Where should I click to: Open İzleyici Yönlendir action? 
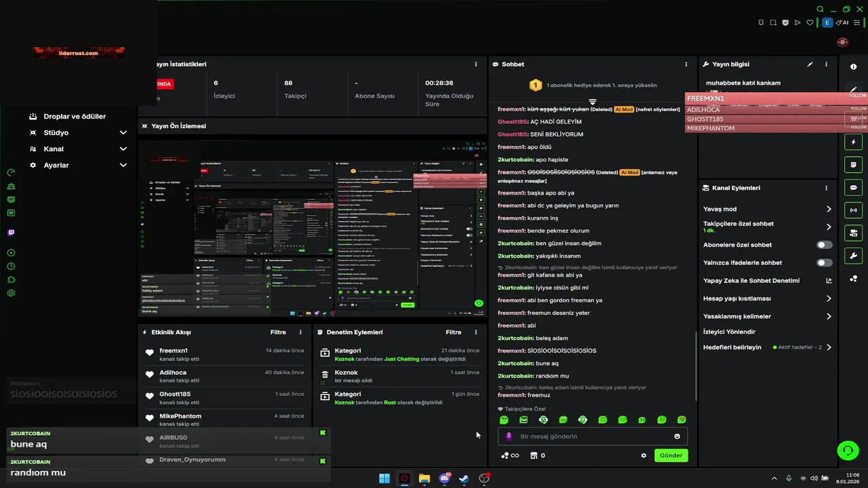pos(729,331)
